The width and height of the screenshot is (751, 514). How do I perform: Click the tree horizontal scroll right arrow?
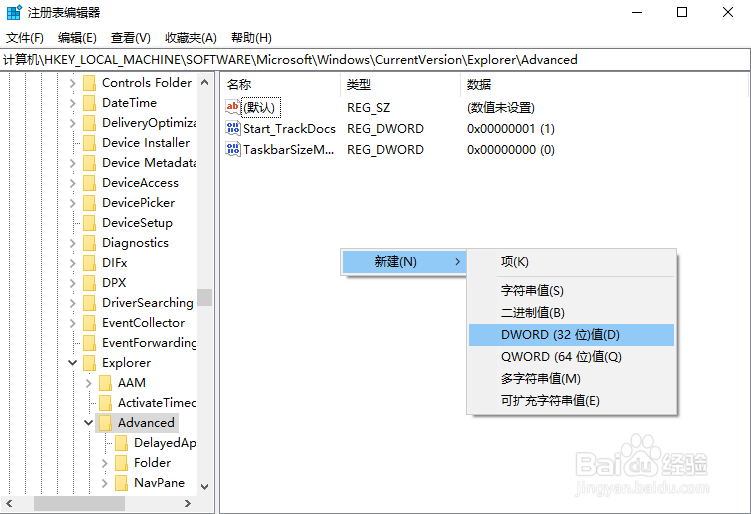click(x=188, y=503)
